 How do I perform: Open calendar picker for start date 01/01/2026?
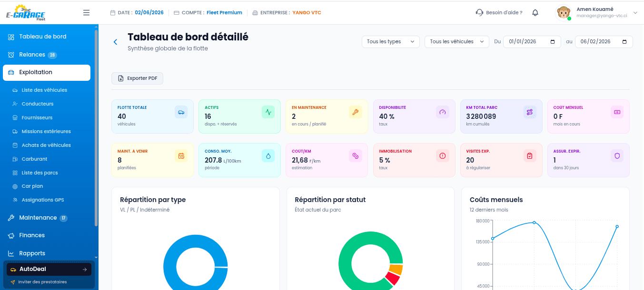click(553, 42)
